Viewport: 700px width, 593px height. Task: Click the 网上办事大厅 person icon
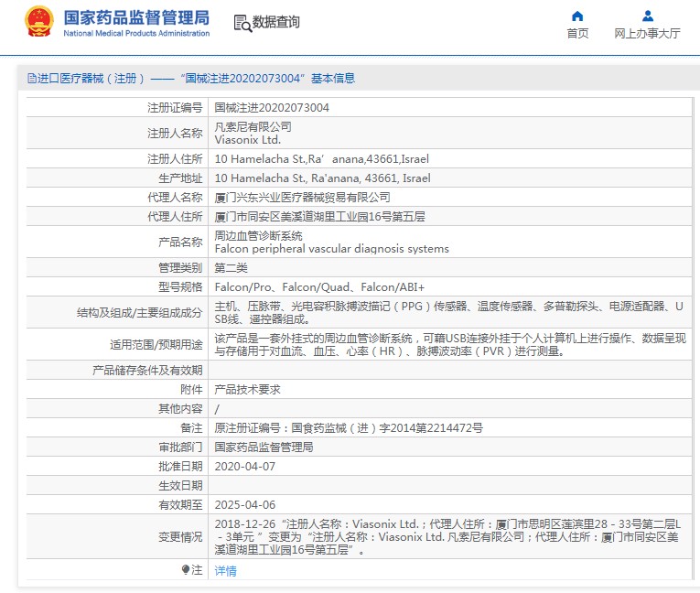click(x=647, y=16)
